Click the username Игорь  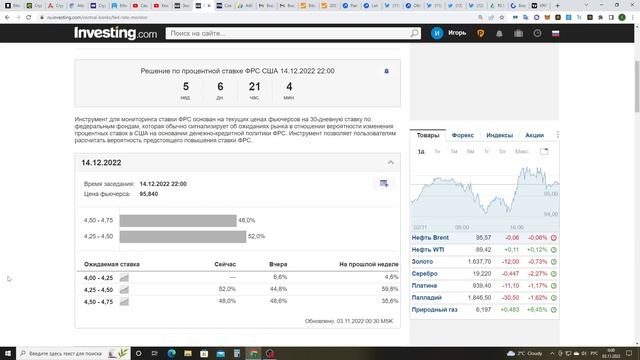457,33
